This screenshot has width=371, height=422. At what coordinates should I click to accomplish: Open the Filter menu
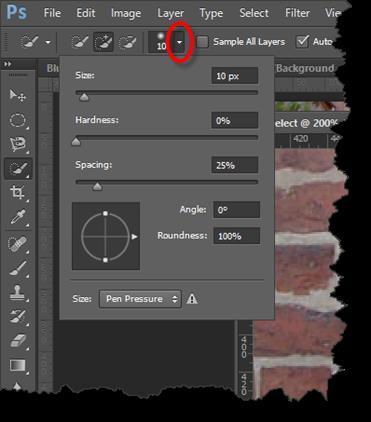(297, 13)
